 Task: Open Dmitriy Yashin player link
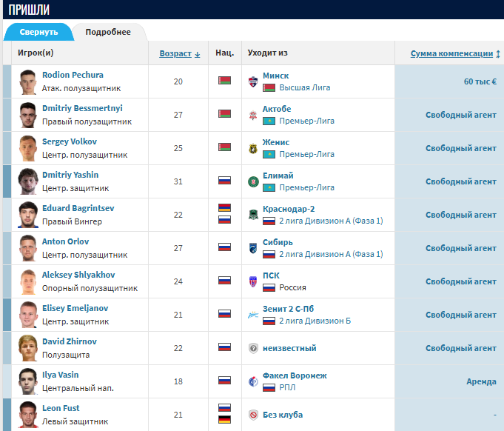[70, 175]
